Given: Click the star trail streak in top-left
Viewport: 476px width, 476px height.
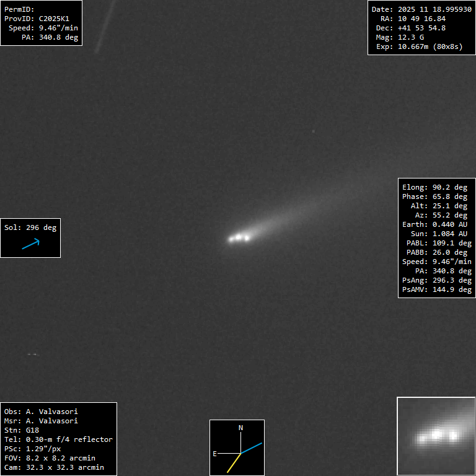Looking at the screenshot, I should [x=105, y=28].
